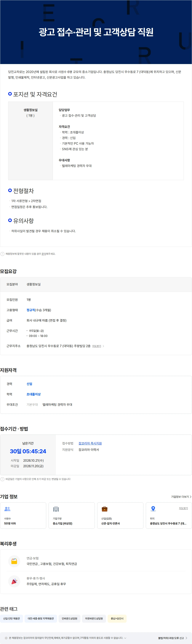Click the 잡코리아 이력서 text
The image size is (192, 644).
pyautogui.click(x=89, y=449)
